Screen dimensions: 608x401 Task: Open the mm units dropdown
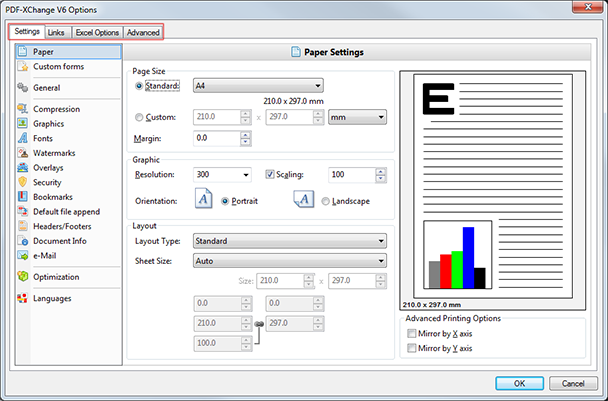pyautogui.click(x=358, y=117)
